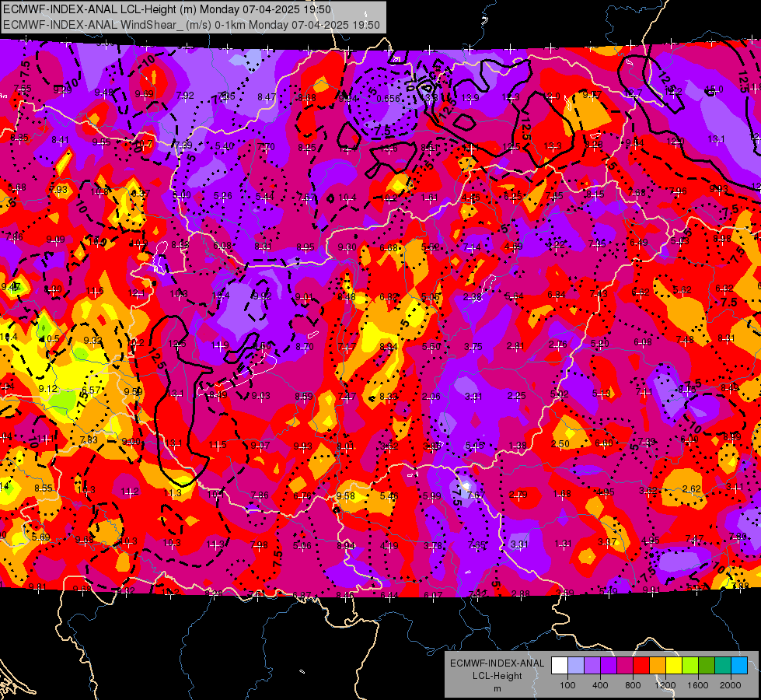The width and height of the screenshot is (761, 700).
Task: Click the grid value "2.62"
Action: pyautogui.click(x=691, y=488)
